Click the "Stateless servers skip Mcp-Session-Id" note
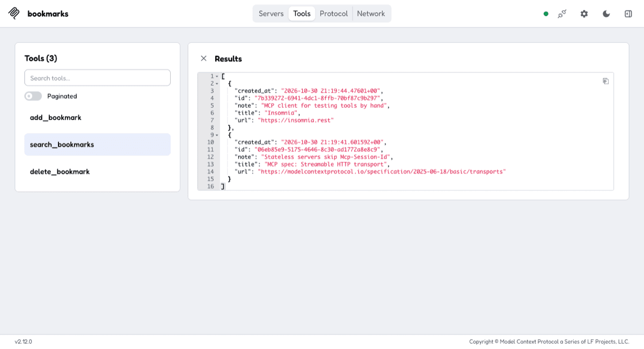 coord(326,157)
